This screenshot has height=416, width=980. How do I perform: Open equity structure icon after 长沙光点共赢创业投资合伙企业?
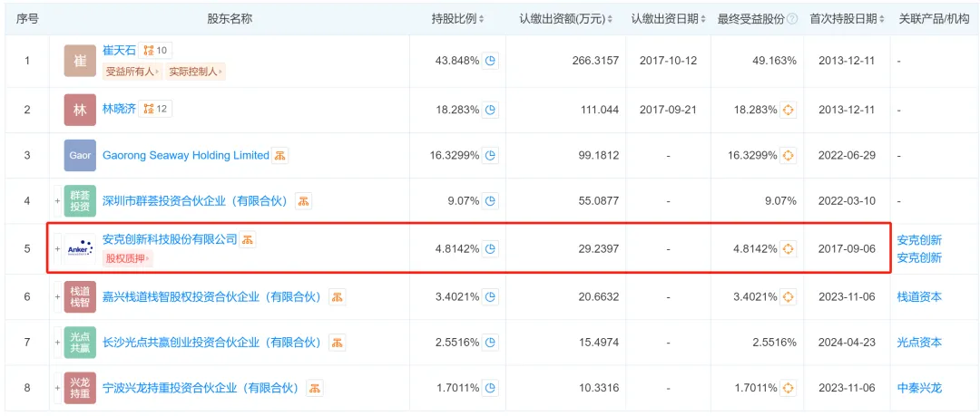pyautogui.click(x=338, y=343)
